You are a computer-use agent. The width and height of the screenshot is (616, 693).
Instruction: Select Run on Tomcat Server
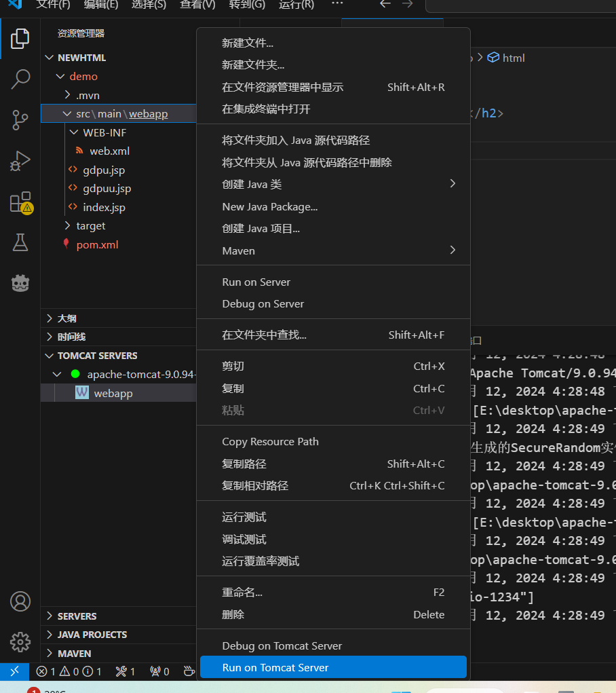(x=333, y=667)
